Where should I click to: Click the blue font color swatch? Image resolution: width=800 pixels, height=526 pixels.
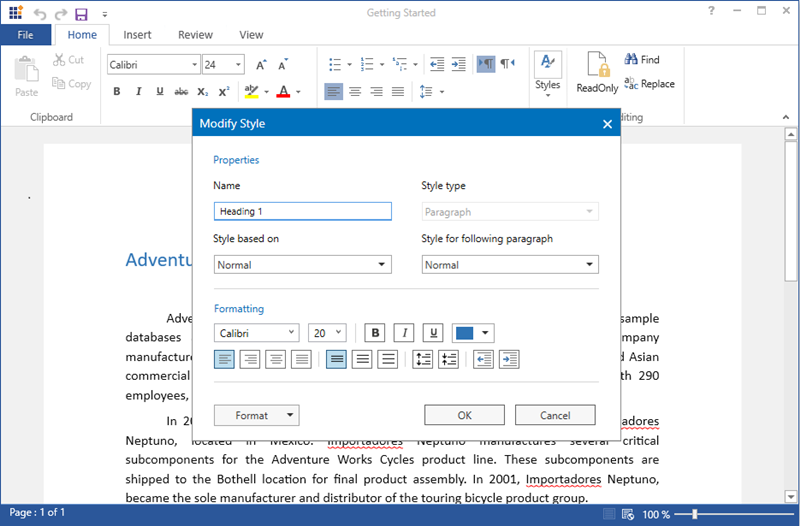click(464, 333)
